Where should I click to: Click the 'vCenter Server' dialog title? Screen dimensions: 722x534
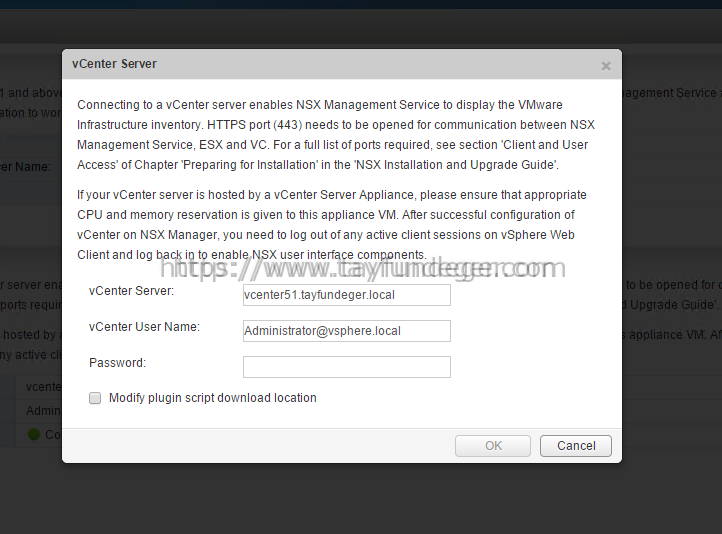point(114,64)
